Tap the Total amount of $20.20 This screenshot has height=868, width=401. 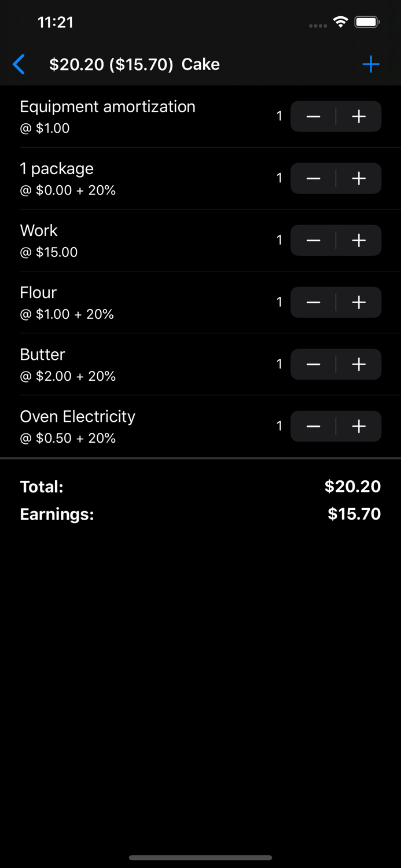[352, 487]
